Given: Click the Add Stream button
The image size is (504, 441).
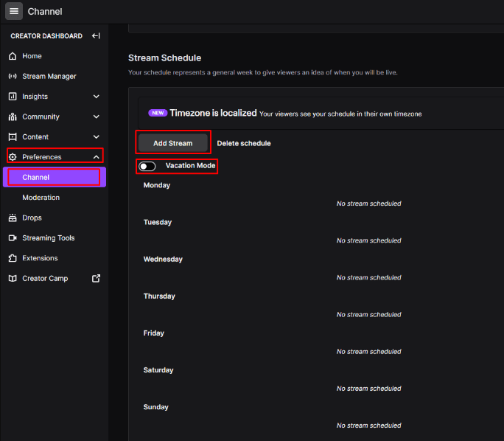Looking at the screenshot, I should point(173,143).
